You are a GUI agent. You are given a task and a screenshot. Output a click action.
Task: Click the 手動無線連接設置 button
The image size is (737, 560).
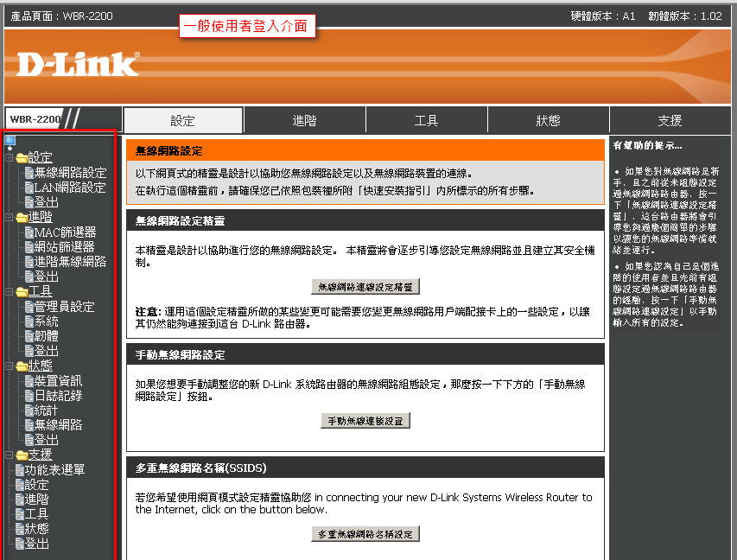coord(365,421)
